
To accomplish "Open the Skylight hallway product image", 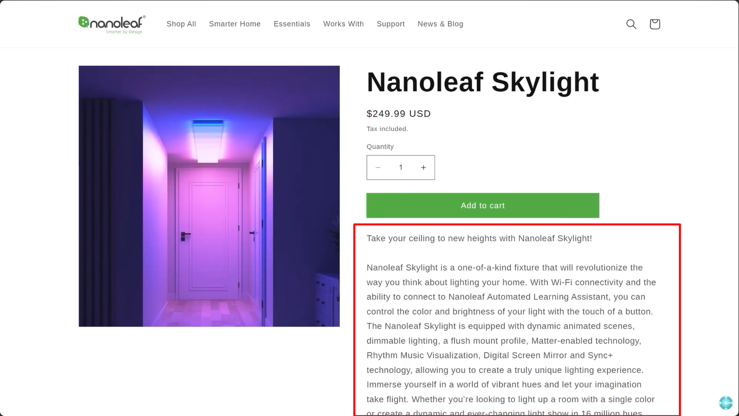I will coord(209,196).
